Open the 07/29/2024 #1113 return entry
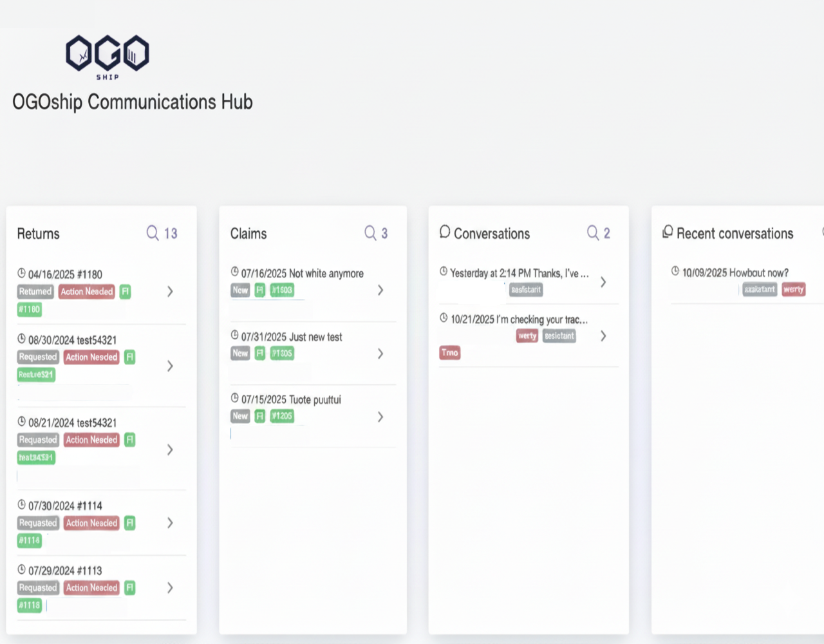The width and height of the screenshot is (824, 644). point(170,587)
